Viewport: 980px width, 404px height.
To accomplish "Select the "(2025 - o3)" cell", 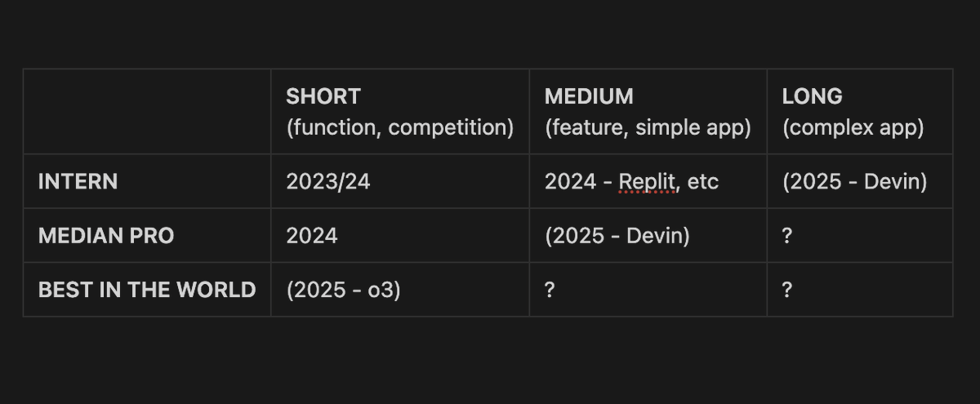I will 344,290.
